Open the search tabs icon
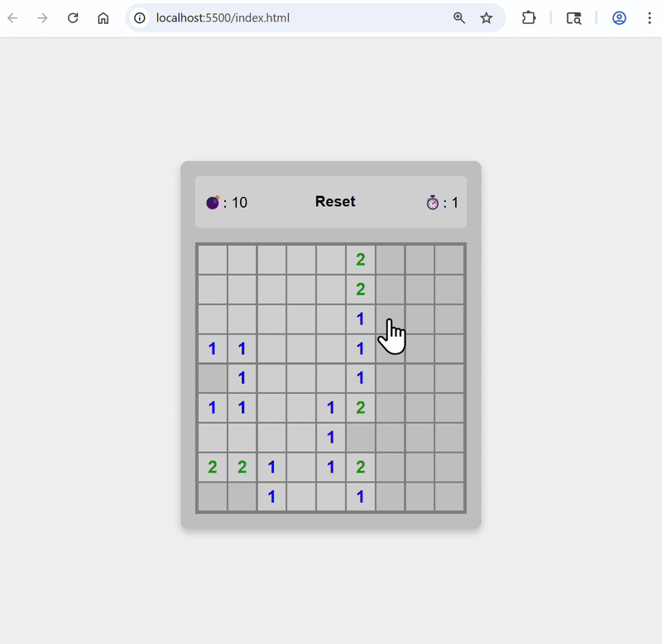The width and height of the screenshot is (662, 644). [x=573, y=17]
